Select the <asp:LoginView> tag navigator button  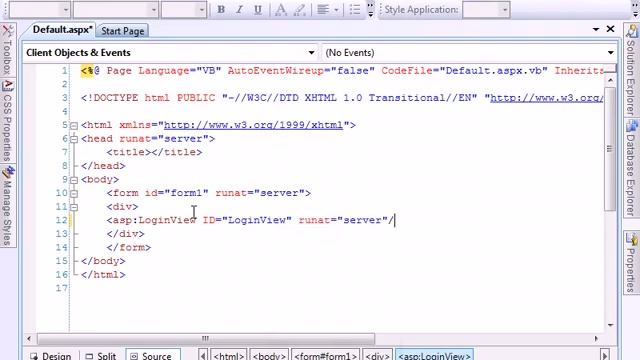435,355
